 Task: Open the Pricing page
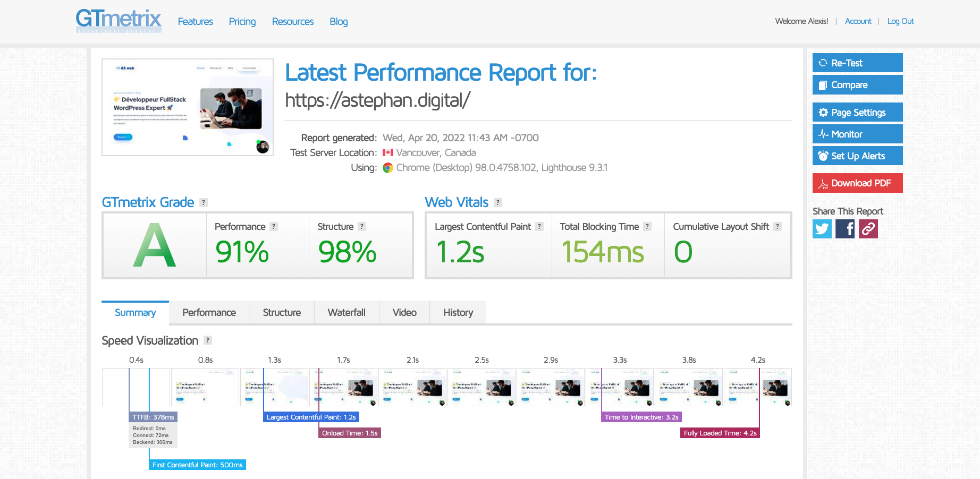pyautogui.click(x=242, y=21)
